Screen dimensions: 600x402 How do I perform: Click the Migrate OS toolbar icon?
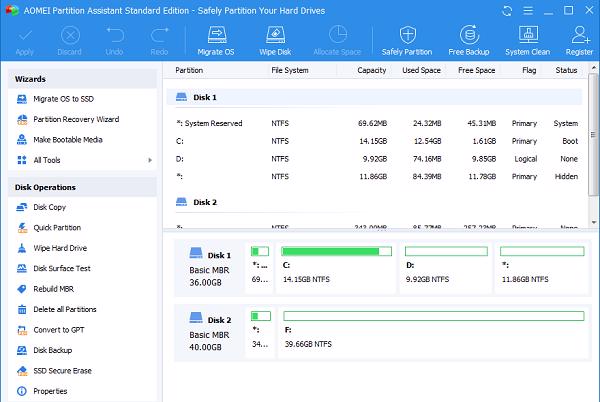click(x=214, y=40)
